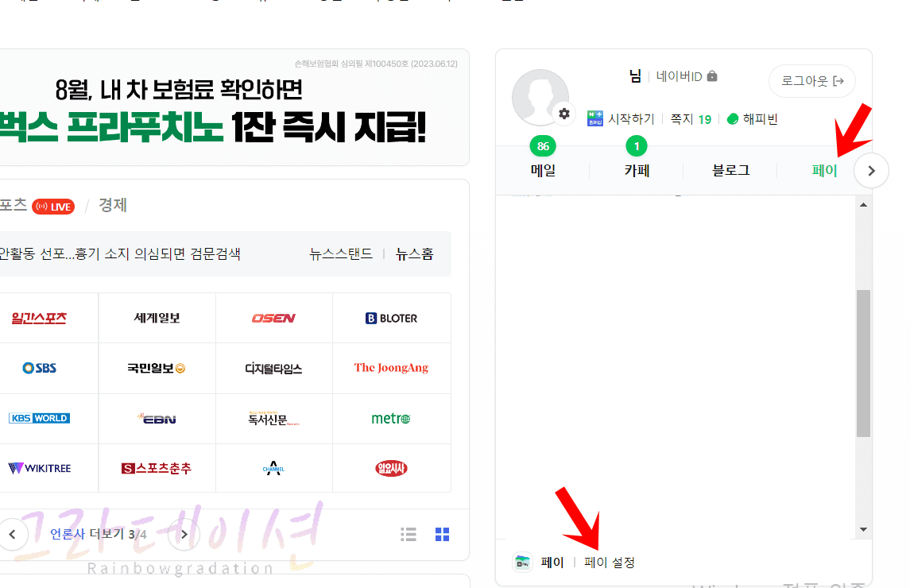
Task: Open the 세계일보 publisher logo
Action: coord(157,318)
